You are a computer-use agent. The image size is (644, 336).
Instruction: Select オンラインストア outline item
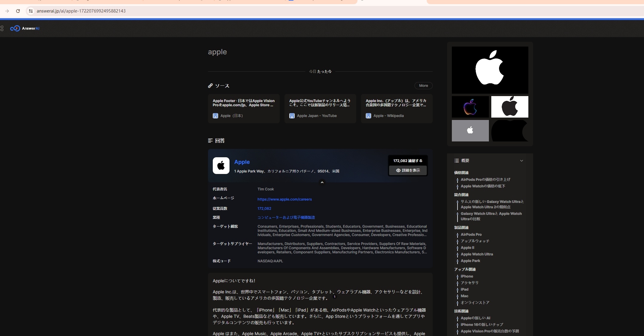click(x=475, y=303)
